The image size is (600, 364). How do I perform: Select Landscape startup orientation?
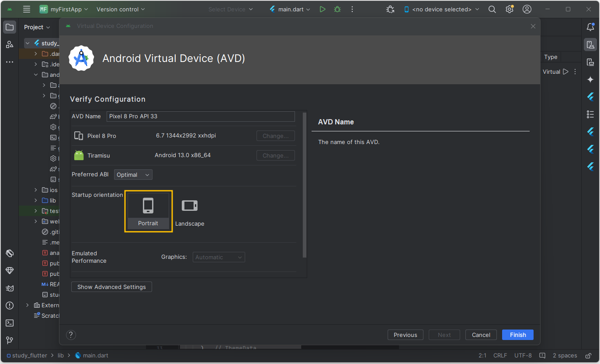click(190, 212)
